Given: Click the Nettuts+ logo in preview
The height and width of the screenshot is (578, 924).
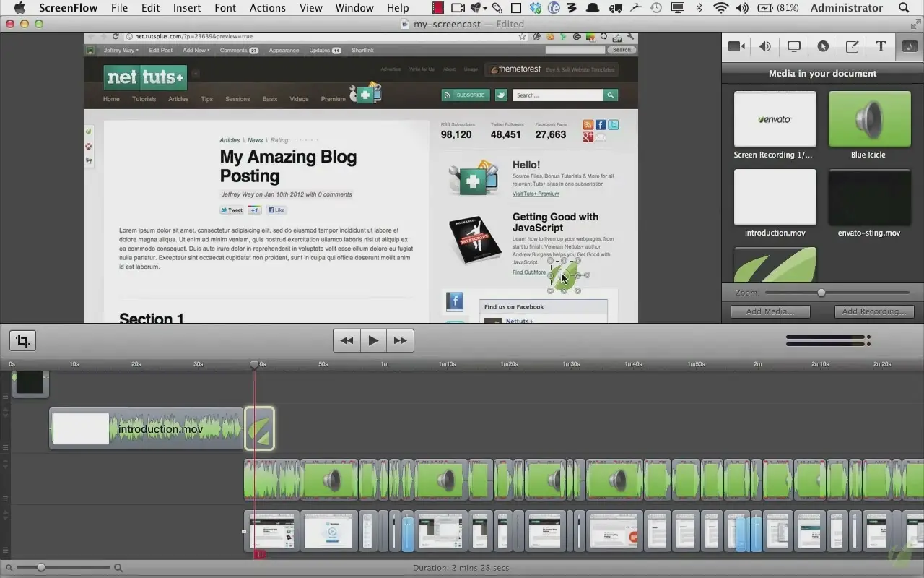Looking at the screenshot, I should [x=145, y=77].
